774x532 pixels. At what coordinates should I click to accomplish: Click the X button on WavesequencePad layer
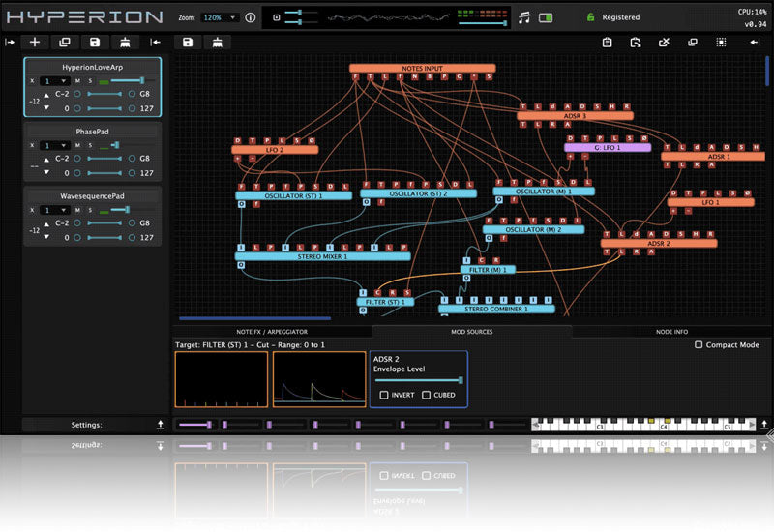[32, 210]
